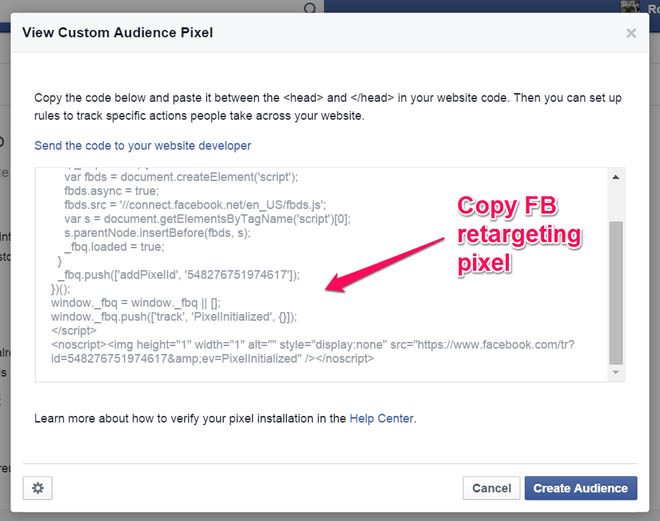The width and height of the screenshot is (660, 521).
Task: Follow the Help Center link
Action: click(381, 418)
